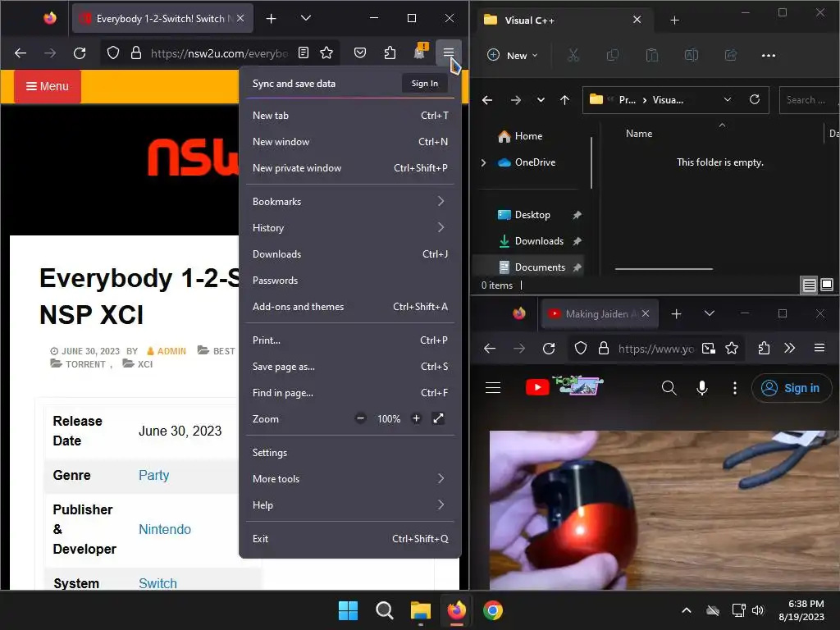Decrease zoom with minus button

361,418
